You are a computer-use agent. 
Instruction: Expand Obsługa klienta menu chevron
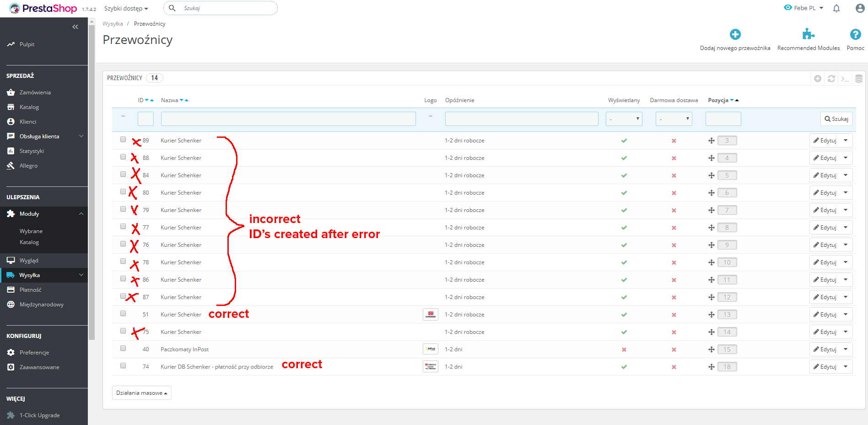(x=81, y=136)
